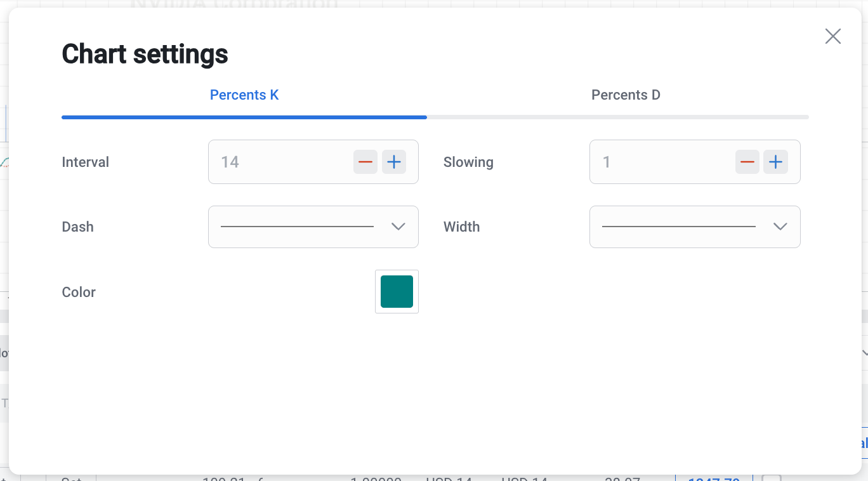The image size is (868, 481).
Task: Decrease the Slowing value with minus
Action: click(747, 162)
